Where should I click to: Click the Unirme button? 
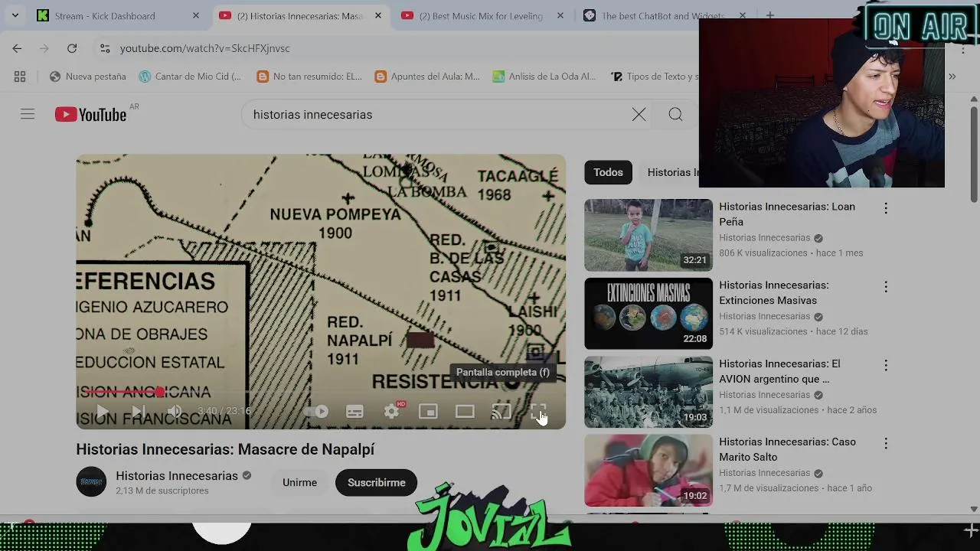pyautogui.click(x=299, y=483)
